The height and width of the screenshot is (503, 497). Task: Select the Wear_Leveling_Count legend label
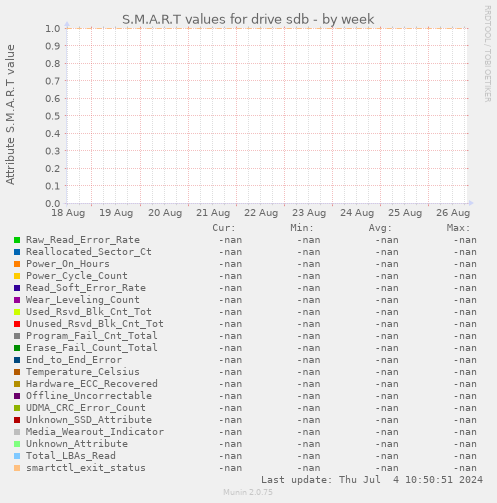(83, 300)
